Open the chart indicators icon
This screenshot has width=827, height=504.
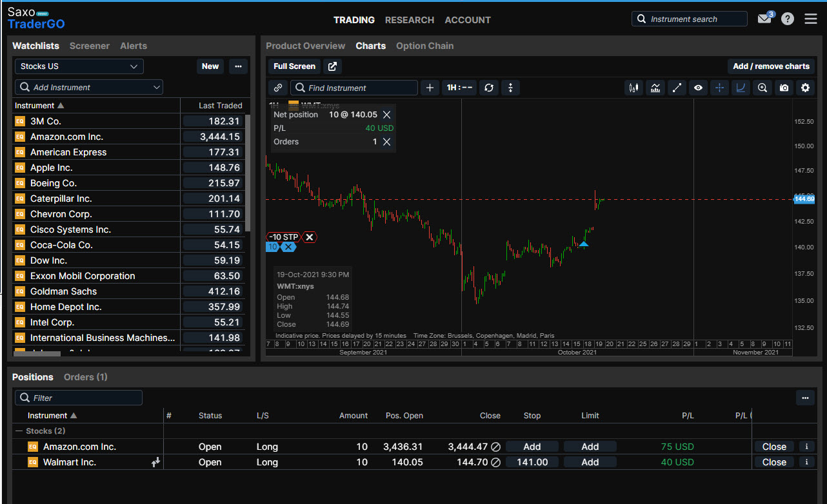pyautogui.click(x=655, y=88)
